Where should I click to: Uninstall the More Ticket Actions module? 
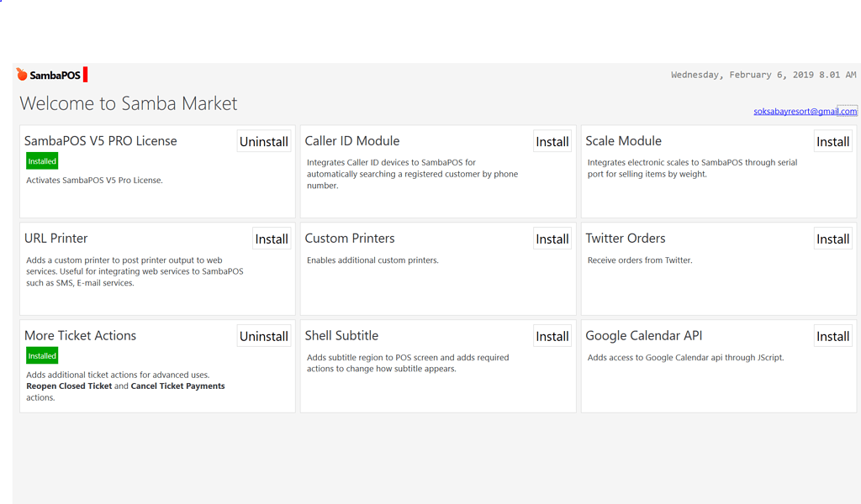pyautogui.click(x=263, y=336)
